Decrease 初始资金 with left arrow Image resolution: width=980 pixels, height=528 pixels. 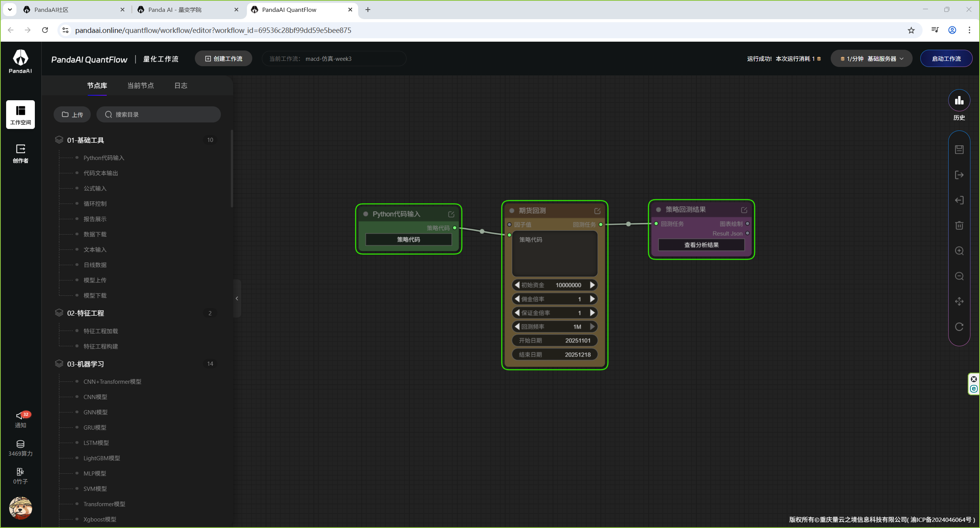click(x=517, y=285)
